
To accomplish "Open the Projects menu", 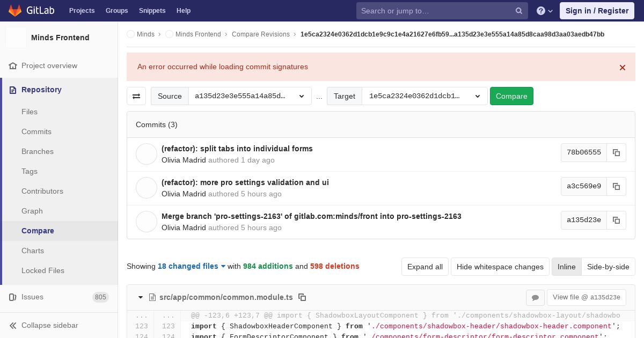I will pyautogui.click(x=82, y=11).
